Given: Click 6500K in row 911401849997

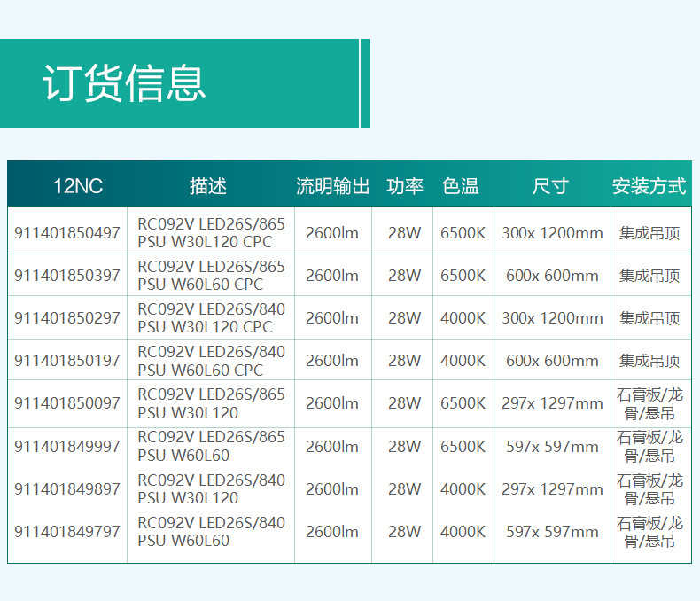Looking at the screenshot, I should point(463,446).
